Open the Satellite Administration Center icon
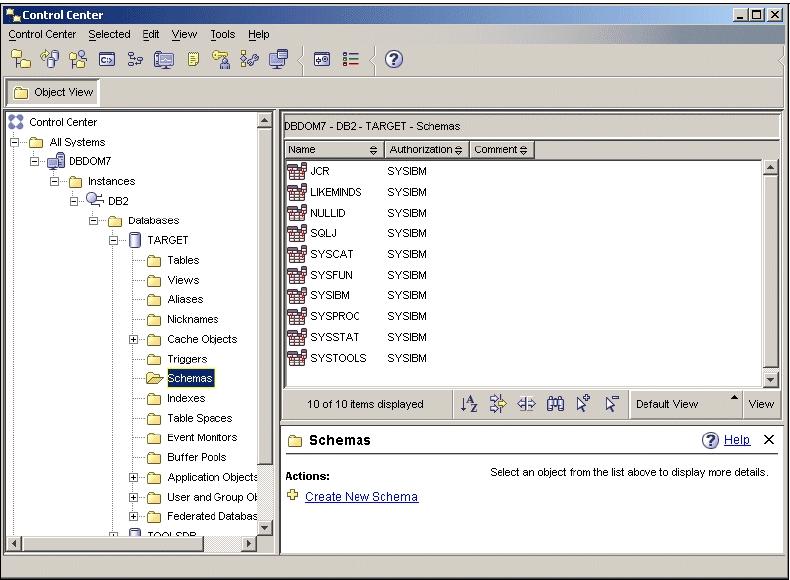Image resolution: width=790 pixels, height=580 pixels. click(78, 59)
